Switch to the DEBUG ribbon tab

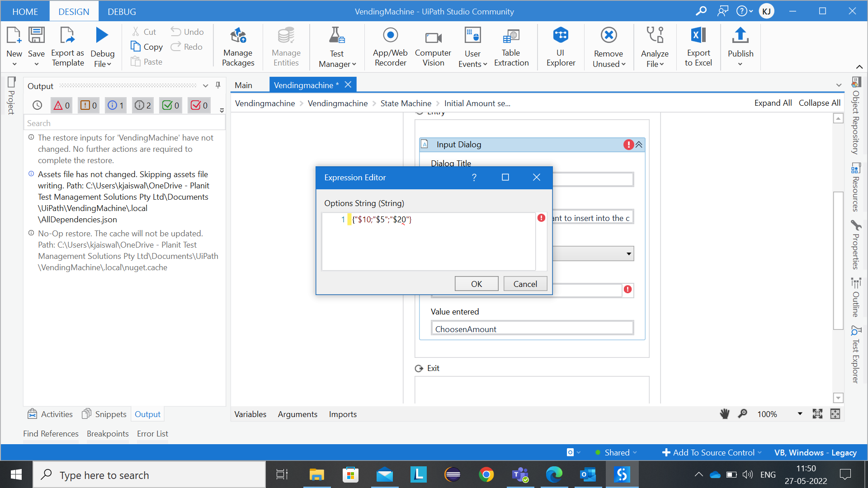pos(121,11)
